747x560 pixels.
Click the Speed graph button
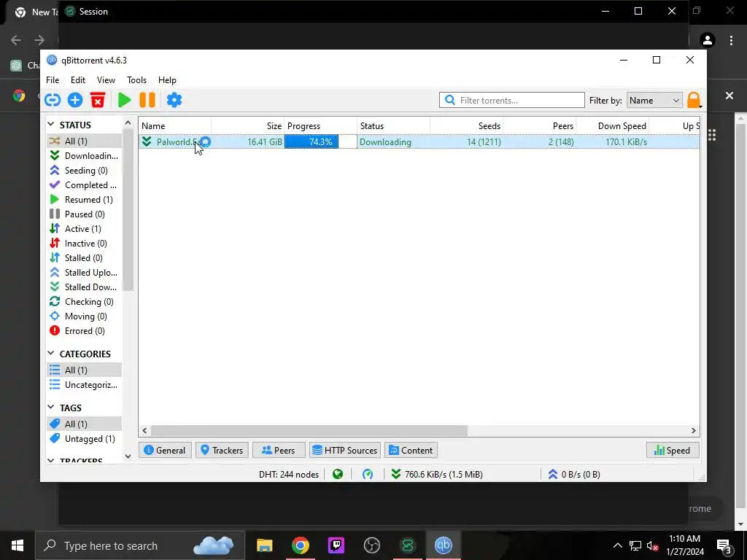point(672,451)
